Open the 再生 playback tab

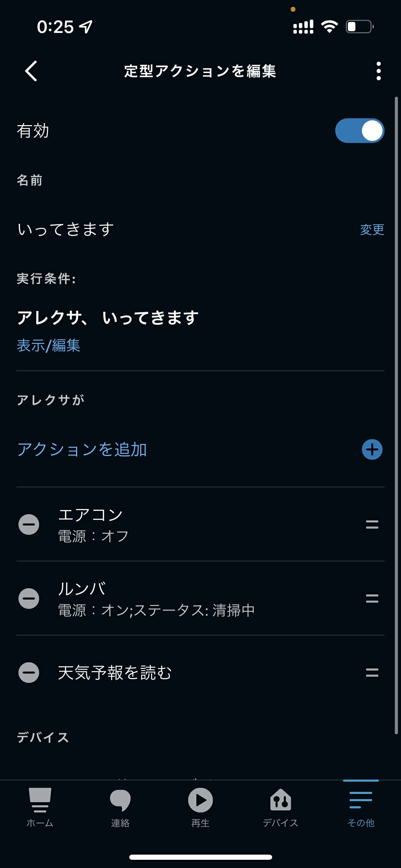(200, 808)
